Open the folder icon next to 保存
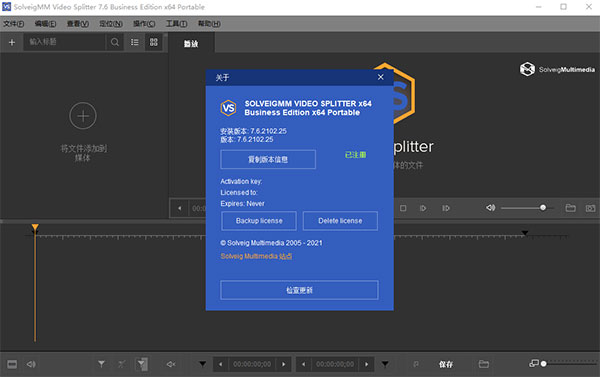The height and width of the screenshot is (377, 600). tap(484, 364)
